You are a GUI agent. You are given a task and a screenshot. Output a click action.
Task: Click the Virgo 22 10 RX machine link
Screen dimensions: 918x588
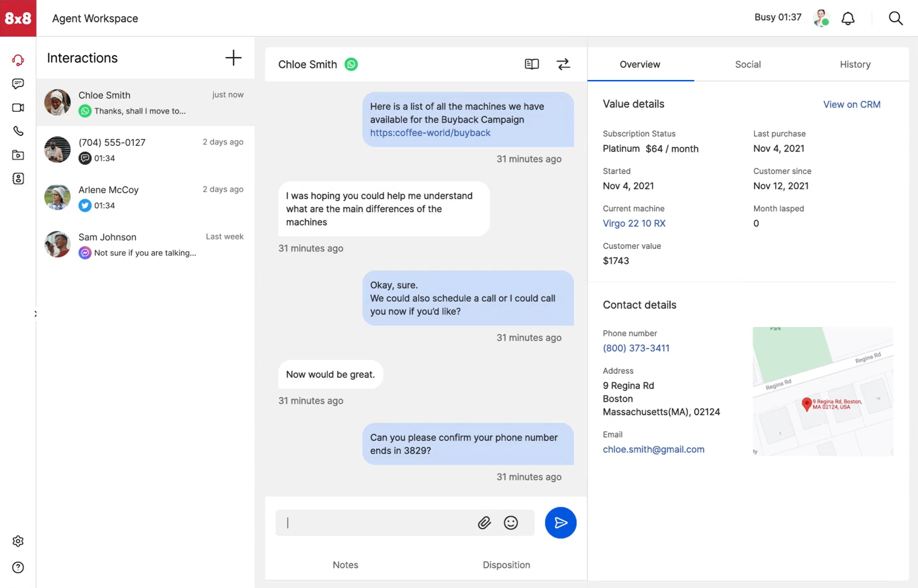coord(634,223)
